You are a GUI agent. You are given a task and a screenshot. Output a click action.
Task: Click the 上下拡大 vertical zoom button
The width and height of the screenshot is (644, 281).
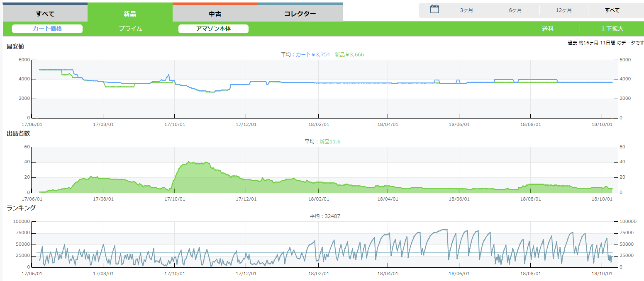(x=612, y=29)
